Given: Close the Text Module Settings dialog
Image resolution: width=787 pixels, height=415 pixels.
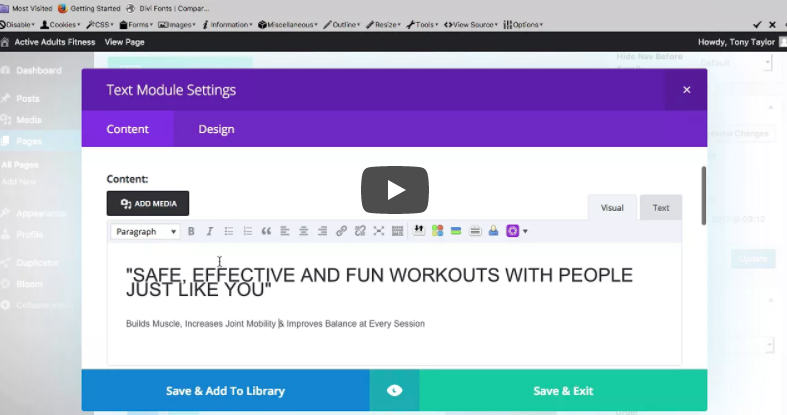Looking at the screenshot, I should [x=687, y=90].
